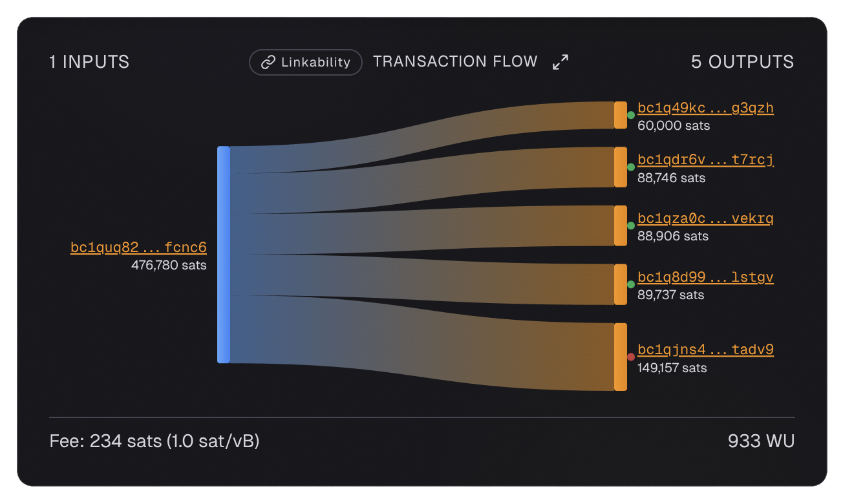The image size is (843, 504).
Task: Select the blue input node bar
Action: (223, 254)
